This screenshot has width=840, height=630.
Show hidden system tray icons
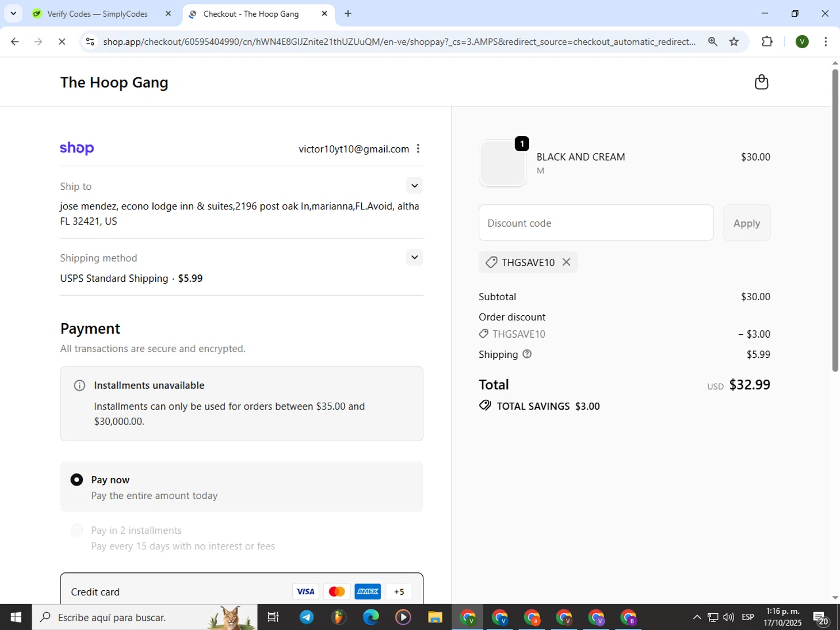pyautogui.click(x=697, y=617)
